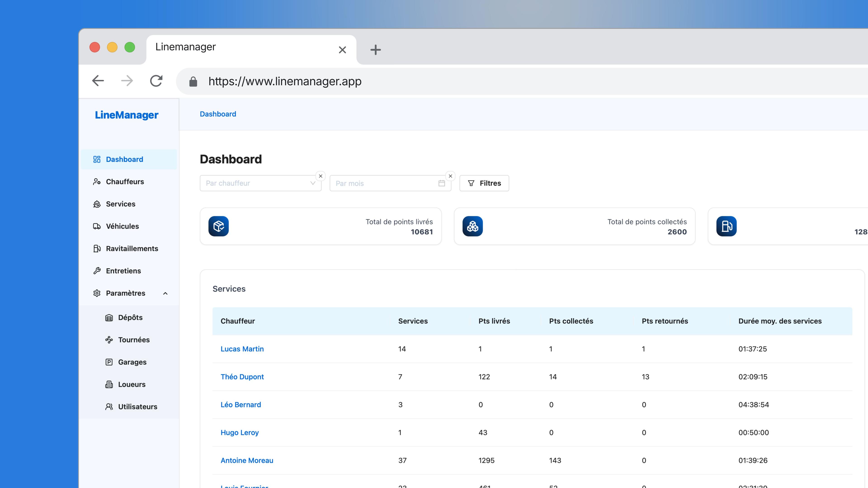Click the Chauffeurs person icon in sidebar
The image size is (868, 488).
(x=97, y=181)
